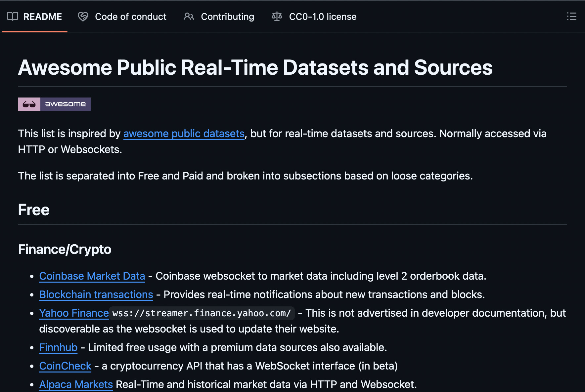The image size is (585, 392).
Task: Switch to the Code of conduct tab
Action: pos(130,17)
